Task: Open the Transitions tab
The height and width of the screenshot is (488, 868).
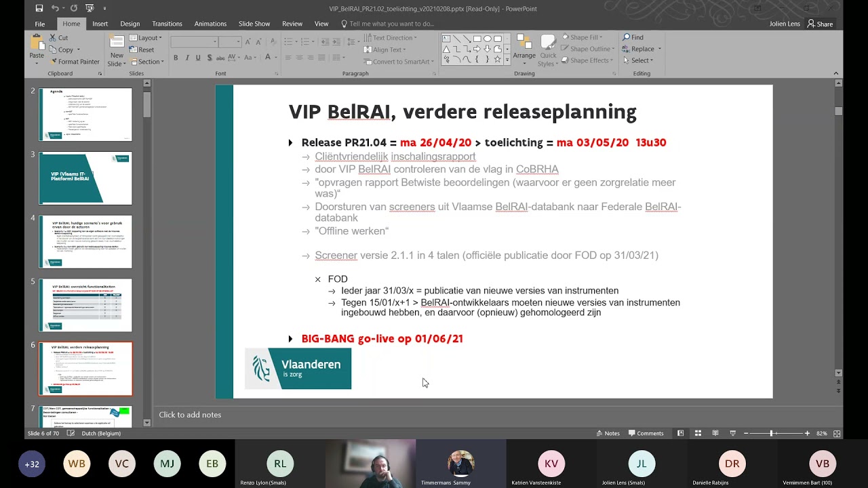Action: click(167, 24)
